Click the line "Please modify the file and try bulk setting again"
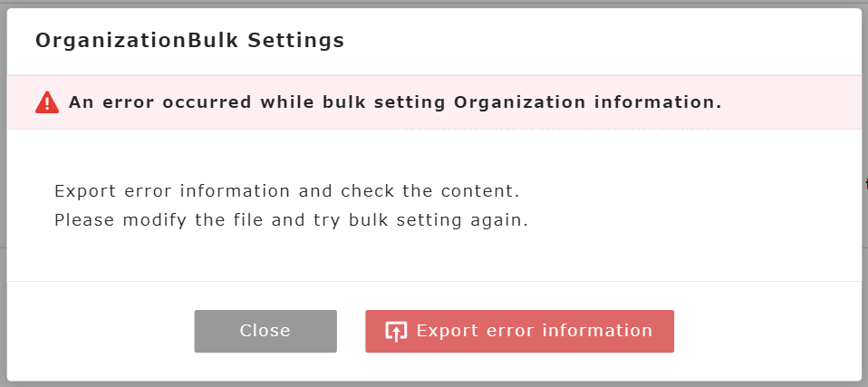Screen dimensions: 868x387 click(x=291, y=219)
